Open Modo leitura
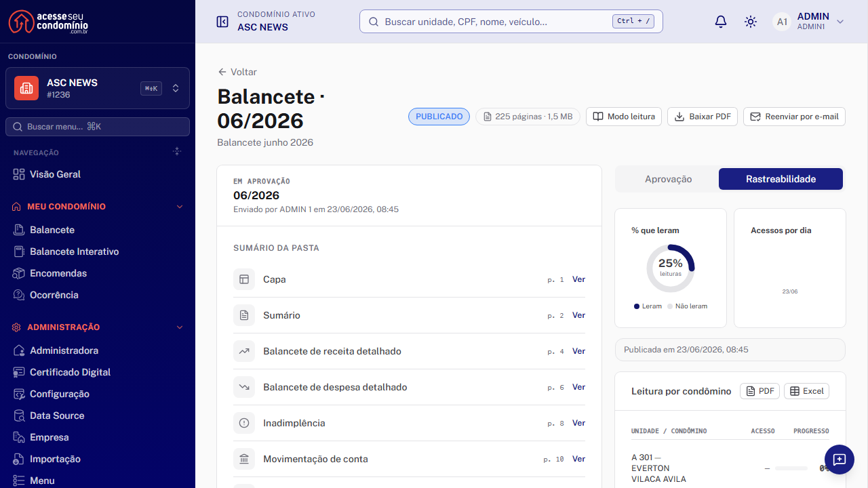Viewport: 868px width, 488px height. [x=624, y=117]
